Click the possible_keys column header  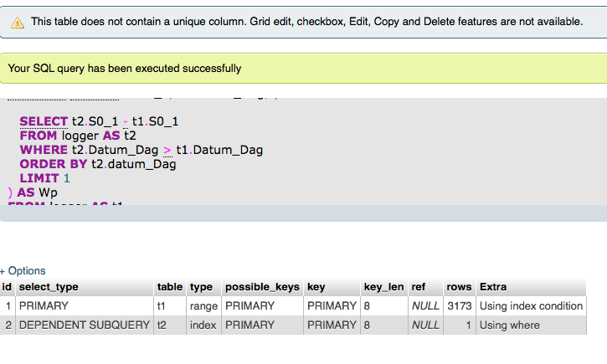262,287
